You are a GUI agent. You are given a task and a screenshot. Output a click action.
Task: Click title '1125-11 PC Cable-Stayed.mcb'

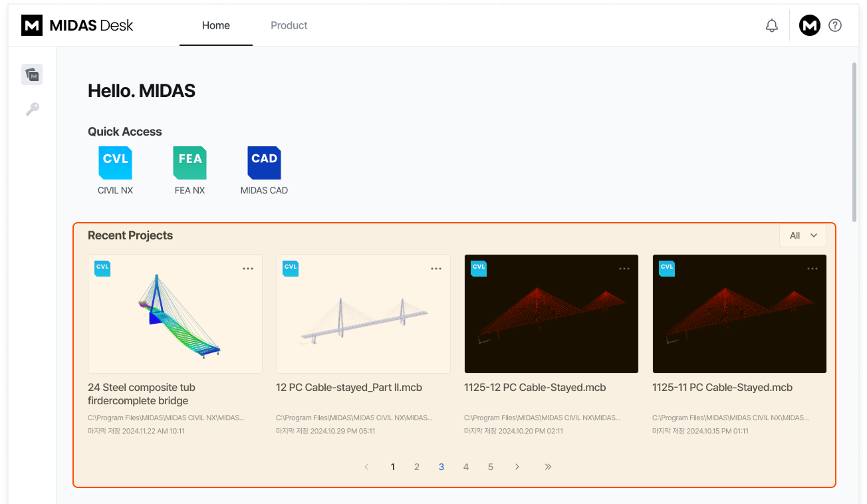pyautogui.click(x=723, y=387)
